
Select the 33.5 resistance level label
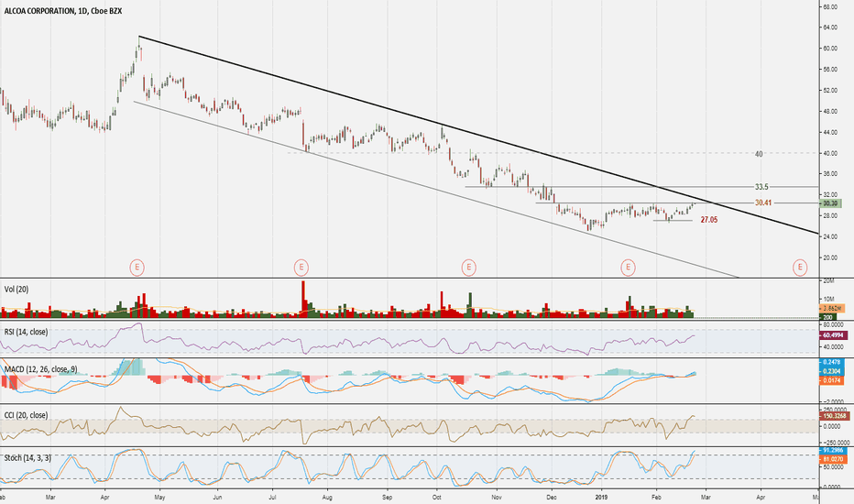(761, 187)
